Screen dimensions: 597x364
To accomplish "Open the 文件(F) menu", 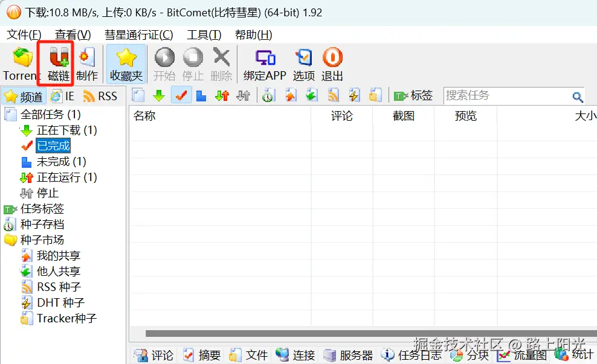I will click(x=24, y=34).
